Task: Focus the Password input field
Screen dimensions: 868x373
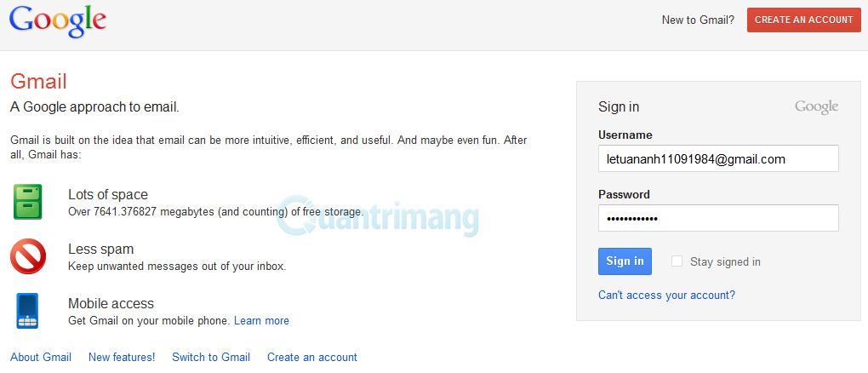Action: pyautogui.click(x=718, y=218)
